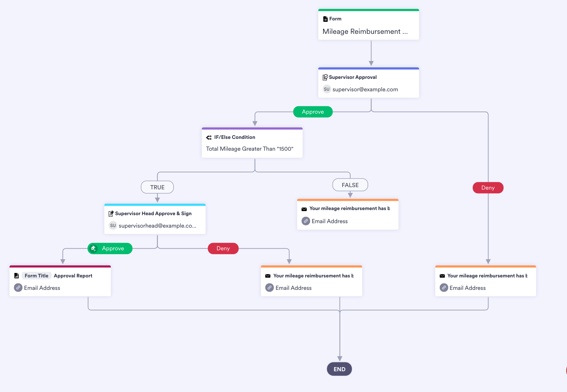
Task: Select Deny outcome under Supervisor Head step
Action: point(223,248)
